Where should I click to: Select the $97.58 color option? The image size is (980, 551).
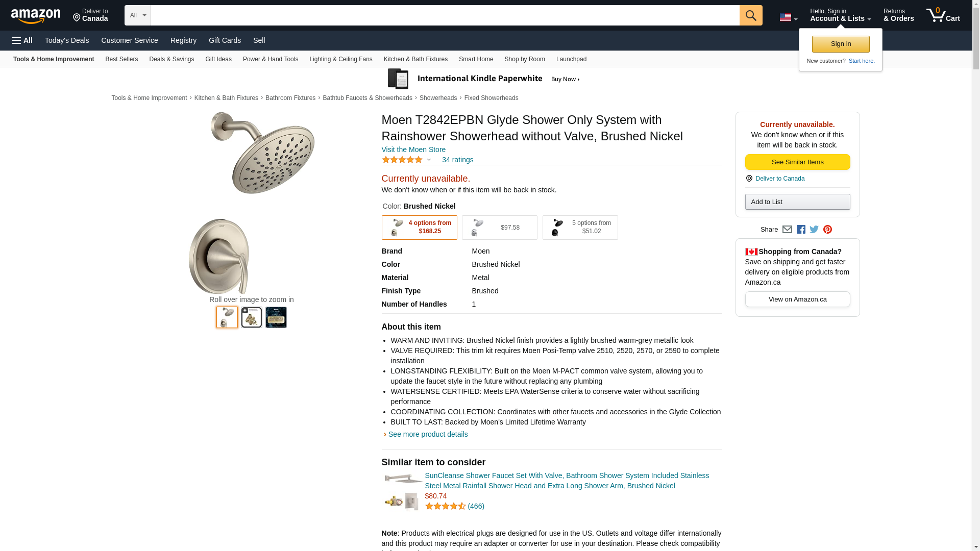coord(499,228)
